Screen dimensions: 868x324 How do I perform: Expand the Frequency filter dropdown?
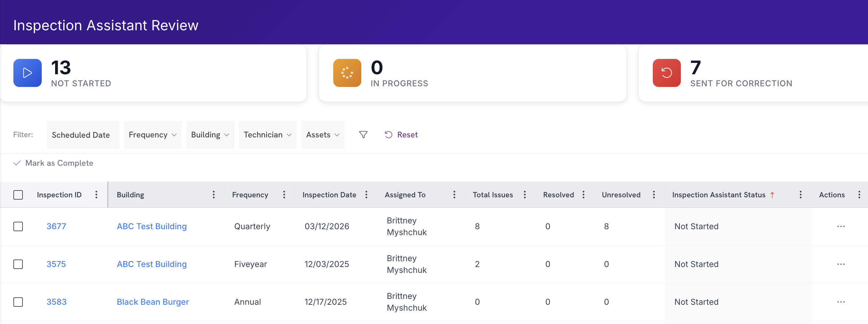click(x=153, y=134)
